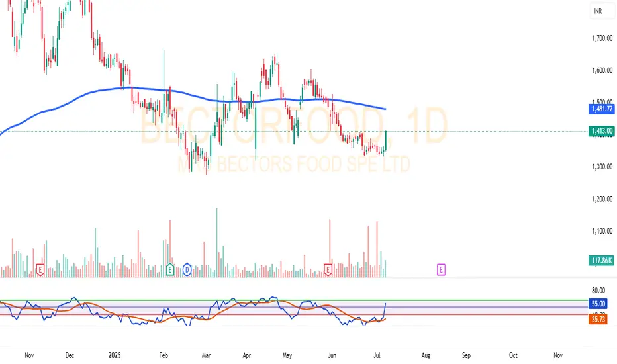Click the 2025 time axis label

115,355
